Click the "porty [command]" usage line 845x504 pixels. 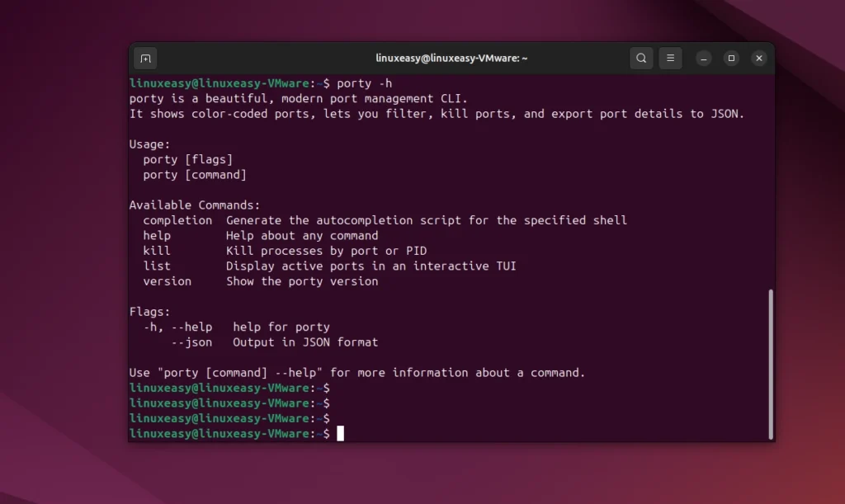click(x=195, y=175)
